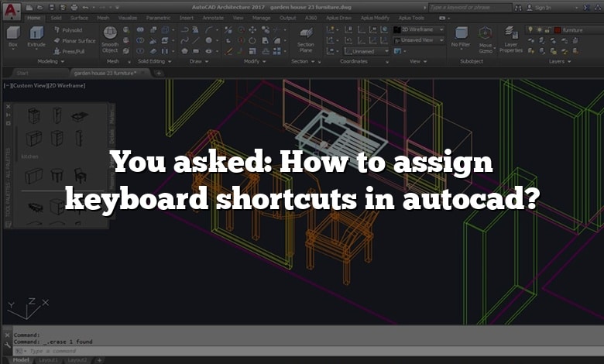Choose the Planar Surface tool
Viewport: 604px width, 364px height.
[75, 40]
